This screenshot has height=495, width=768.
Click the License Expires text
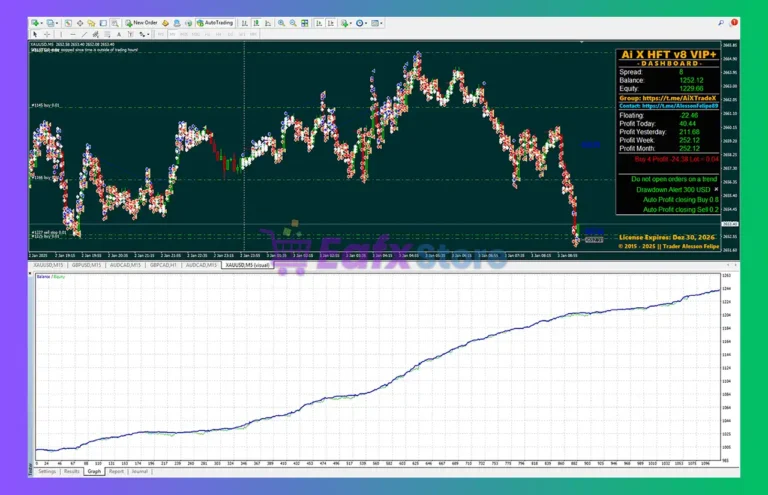click(x=667, y=237)
